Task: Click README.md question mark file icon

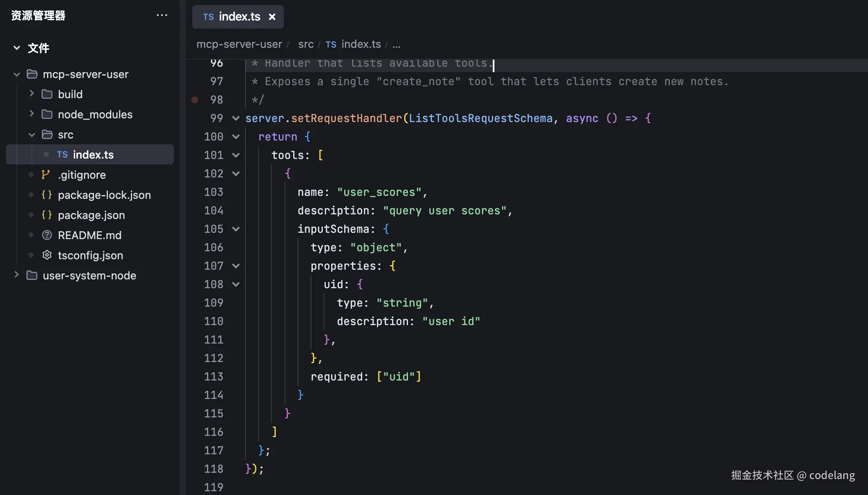Action: pyautogui.click(x=47, y=235)
